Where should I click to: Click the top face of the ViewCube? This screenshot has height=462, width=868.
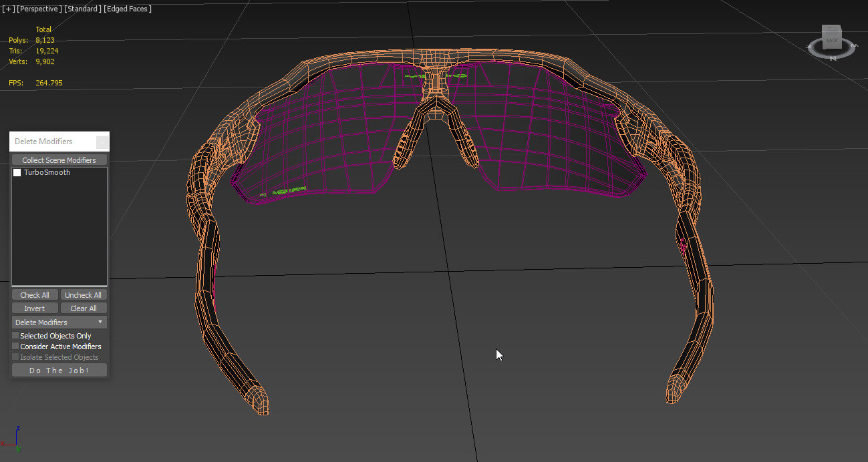pyautogui.click(x=832, y=29)
